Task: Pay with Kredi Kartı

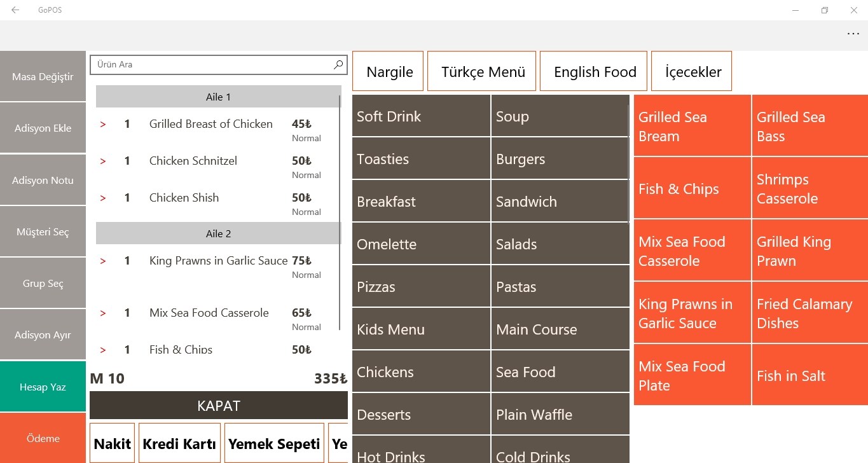Action: [x=179, y=443]
